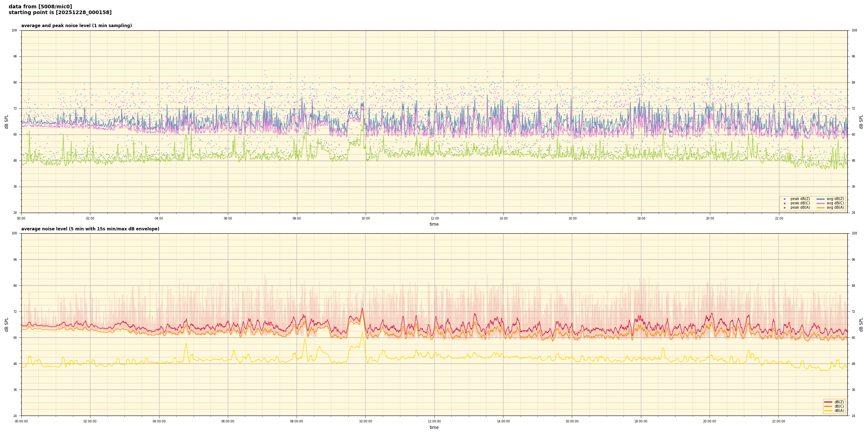Click the 04:00:00 tick on bottom chart axis

pyautogui.click(x=159, y=421)
